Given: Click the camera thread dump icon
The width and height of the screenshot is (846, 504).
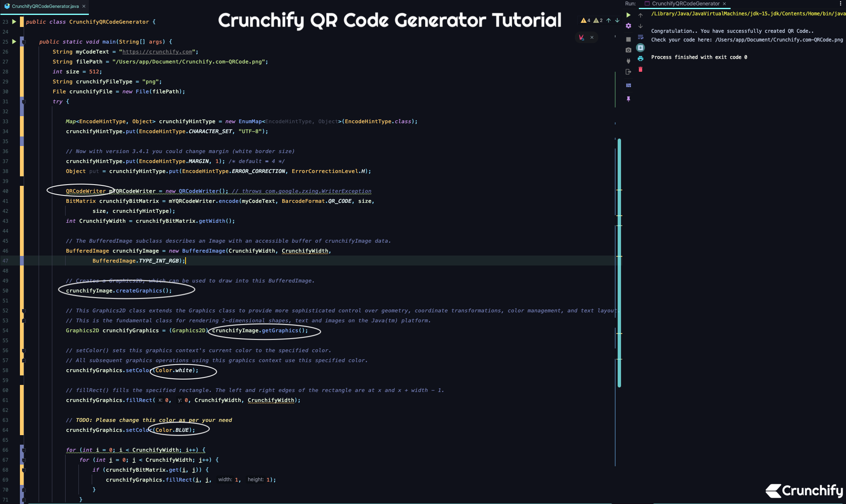Looking at the screenshot, I should tap(628, 50).
